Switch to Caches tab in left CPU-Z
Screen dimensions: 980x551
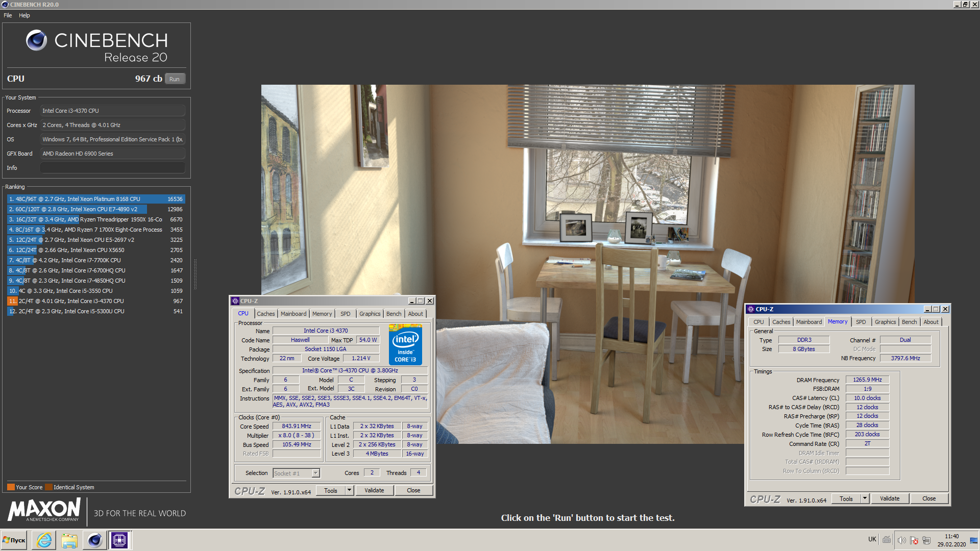(x=266, y=314)
